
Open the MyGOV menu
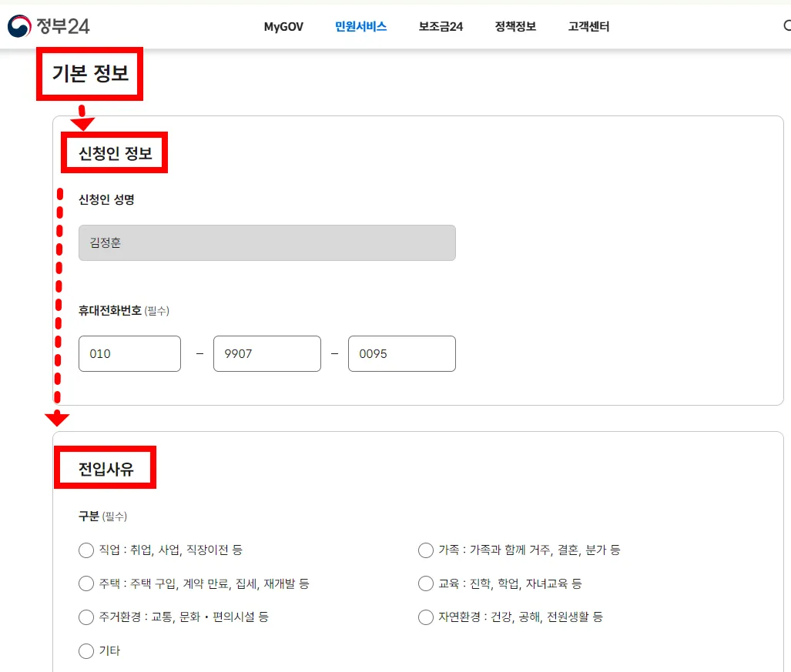pos(283,25)
